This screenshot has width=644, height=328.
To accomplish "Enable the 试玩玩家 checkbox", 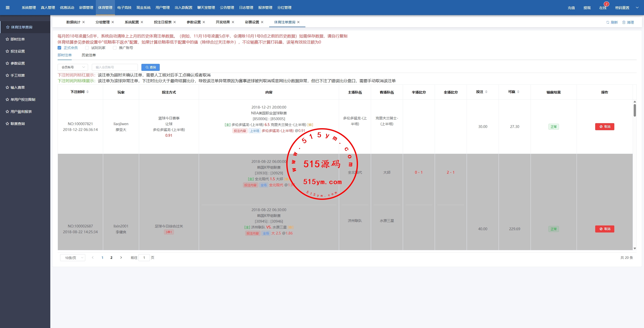I will [87, 48].
